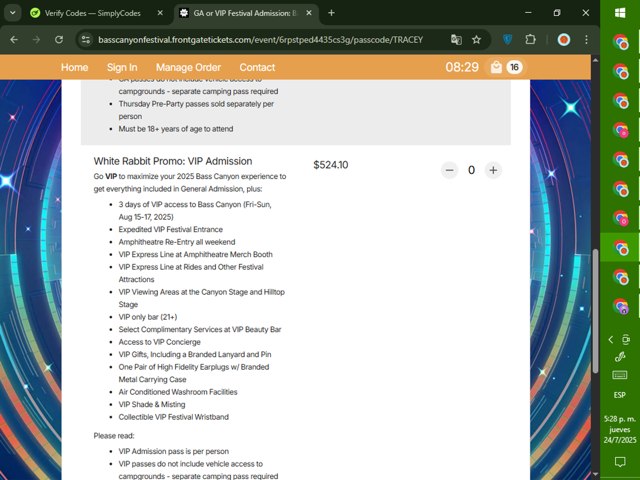Viewport: 640px width, 480px height.
Task: Open the translate page icon
Action: click(x=456, y=40)
